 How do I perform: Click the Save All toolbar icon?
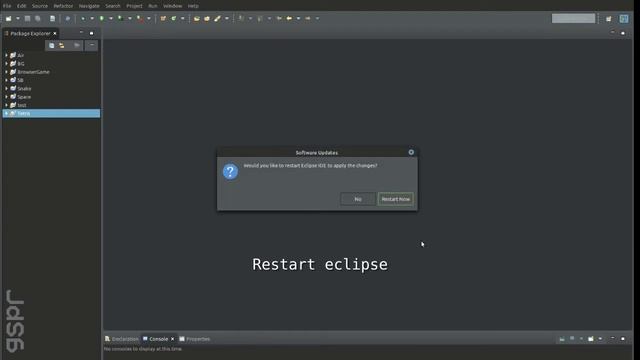[38, 18]
